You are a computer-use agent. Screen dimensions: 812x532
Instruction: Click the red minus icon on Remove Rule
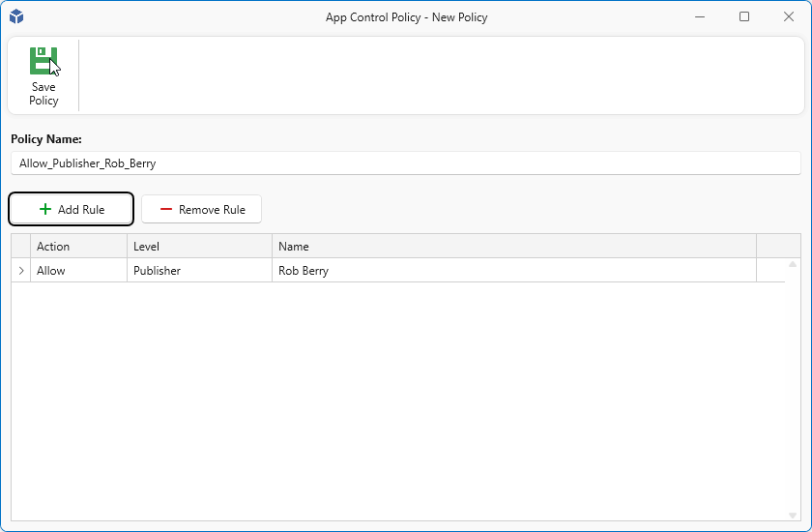pos(166,210)
